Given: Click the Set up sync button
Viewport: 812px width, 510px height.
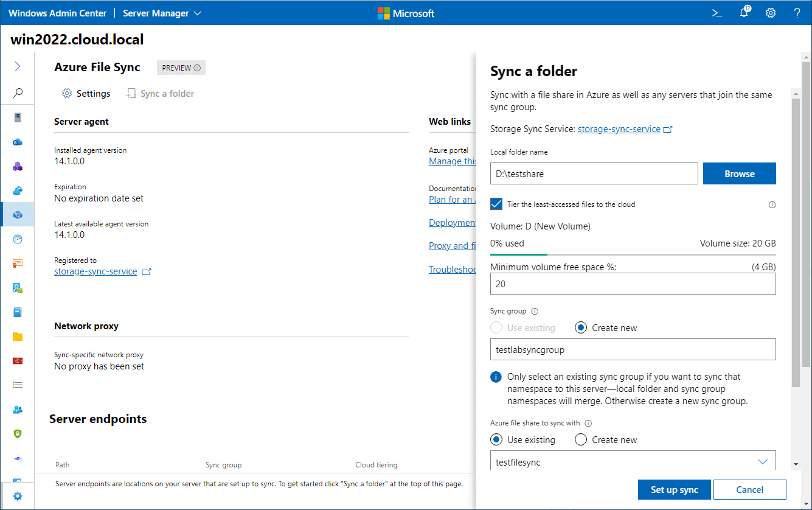Looking at the screenshot, I should (x=674, y=489).
